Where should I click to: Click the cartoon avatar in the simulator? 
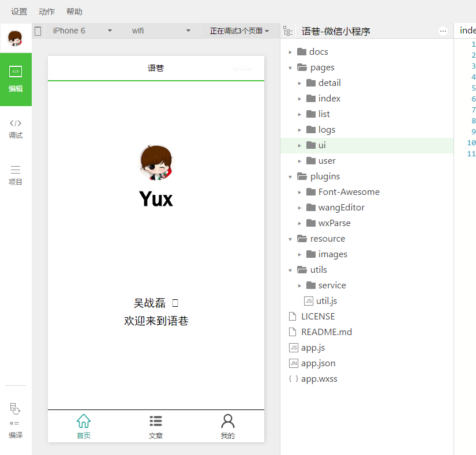pos(156,163)
